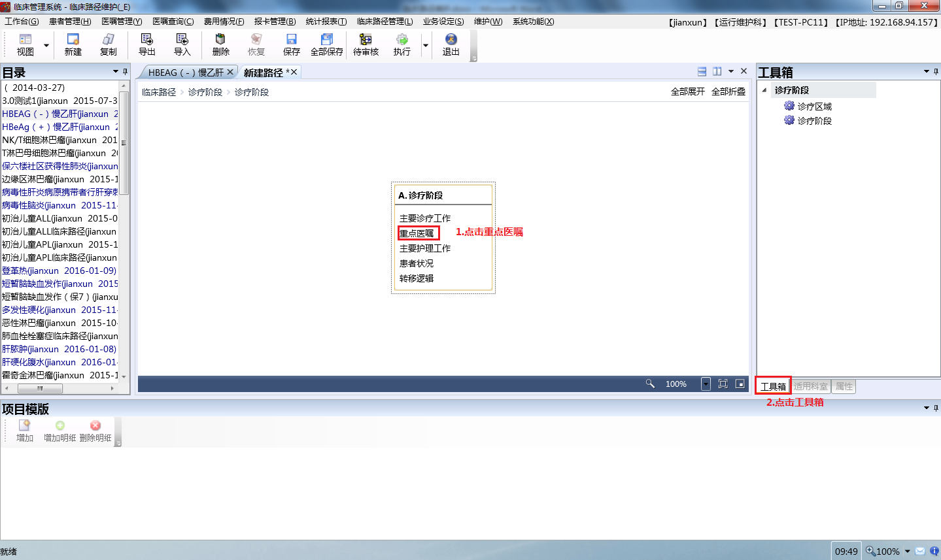Open the 工作台(G) menu

pyautogui.click(x=22, y=22)
